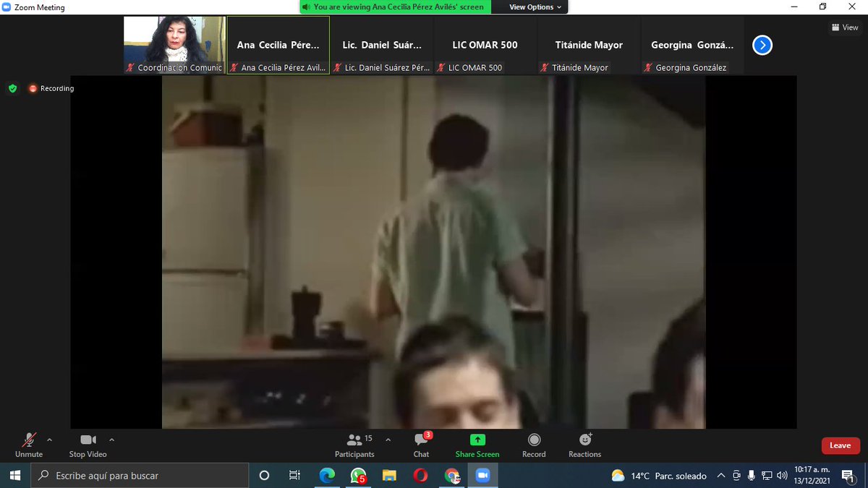Viewport: 868px width, 488px height.
Task: Open audio options arrow beside Unmute
Action: (x=49, y=440)
